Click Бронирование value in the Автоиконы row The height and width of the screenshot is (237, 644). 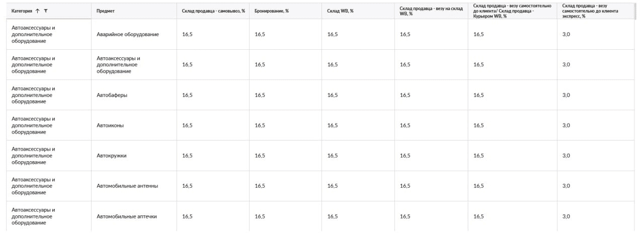(x=260, y=126)
